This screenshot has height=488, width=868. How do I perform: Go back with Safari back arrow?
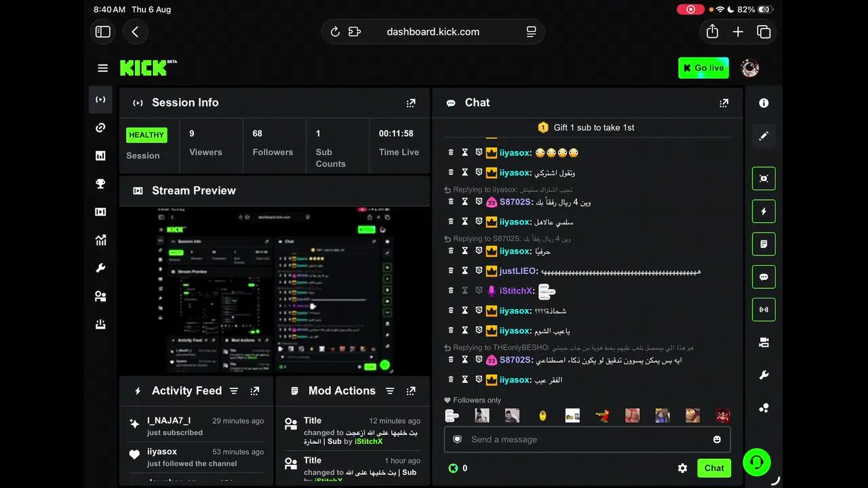coord(136,32)
